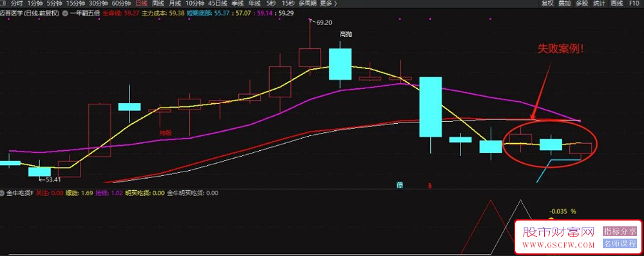Switch to 月线 monthly chart
Viewport: 644px width, 256px height.
[x=175, y=3]
